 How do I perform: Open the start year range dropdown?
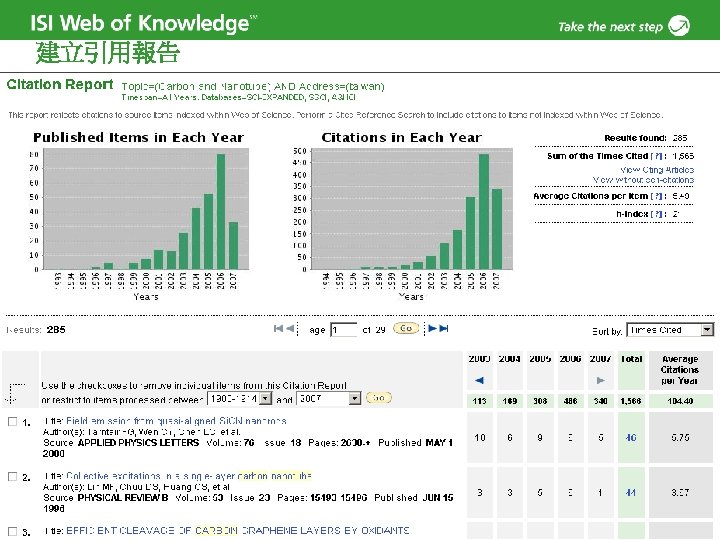click(240, 398)
